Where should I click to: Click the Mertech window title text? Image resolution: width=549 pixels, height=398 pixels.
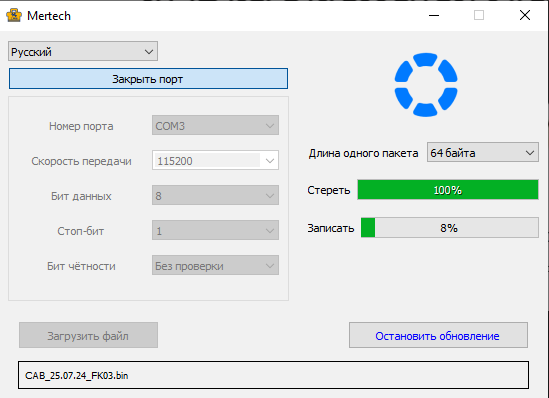point(49,16)
